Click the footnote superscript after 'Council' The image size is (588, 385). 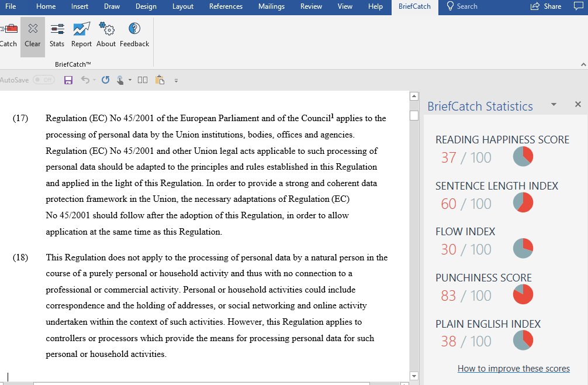pyautogui.click(x=332, y=116)
